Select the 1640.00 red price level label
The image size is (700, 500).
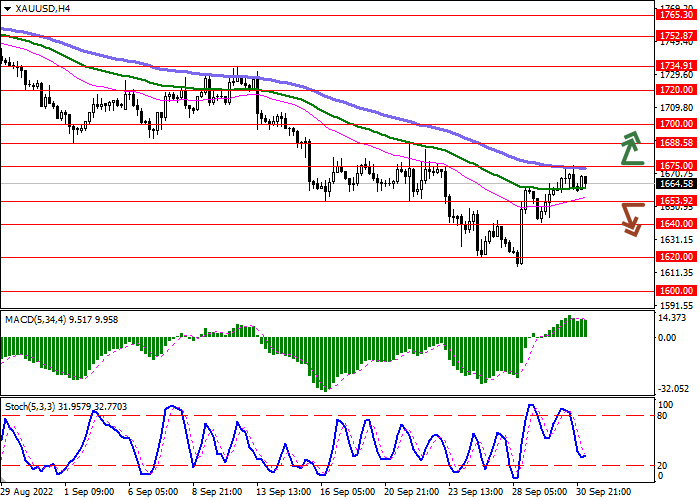click(x=676, y=224)
